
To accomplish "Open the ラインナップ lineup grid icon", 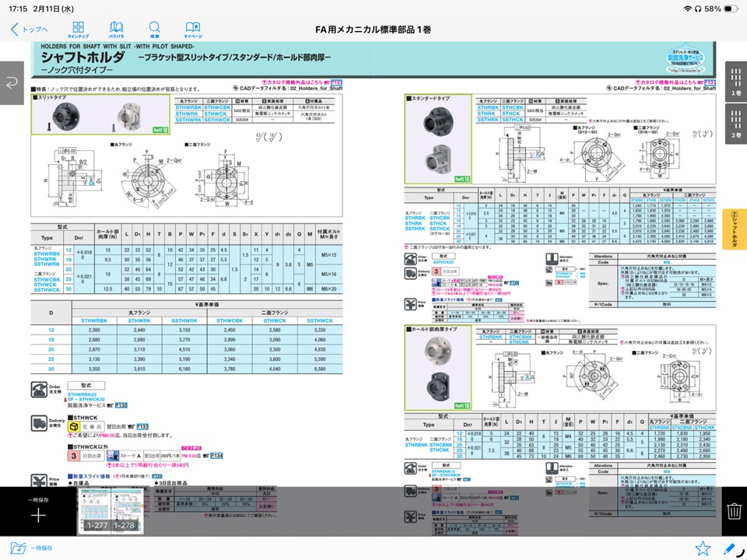I will click(x=78, y=30).
